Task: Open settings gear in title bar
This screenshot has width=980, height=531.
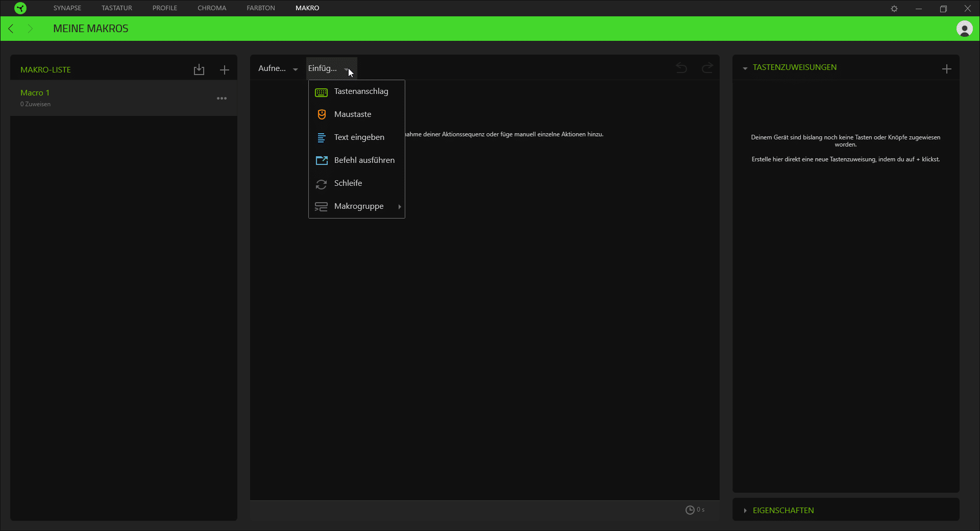Action: [x=894, y=9]
